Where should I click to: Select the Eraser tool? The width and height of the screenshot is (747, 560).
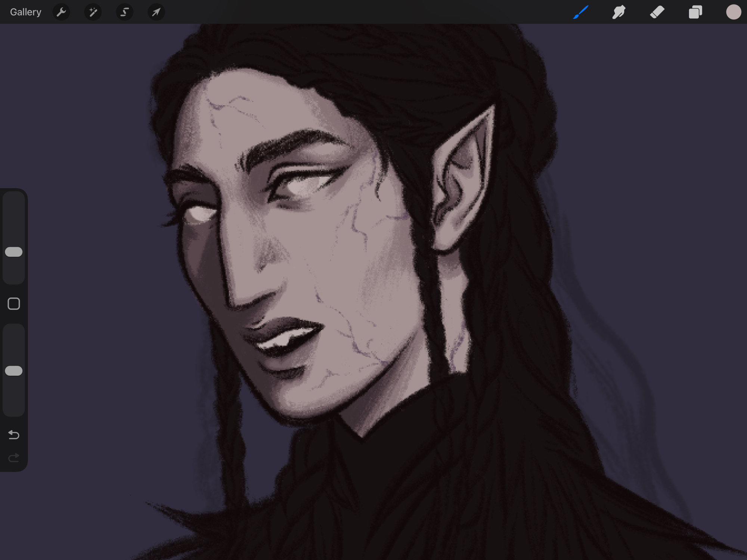click(x=657, y=12)
